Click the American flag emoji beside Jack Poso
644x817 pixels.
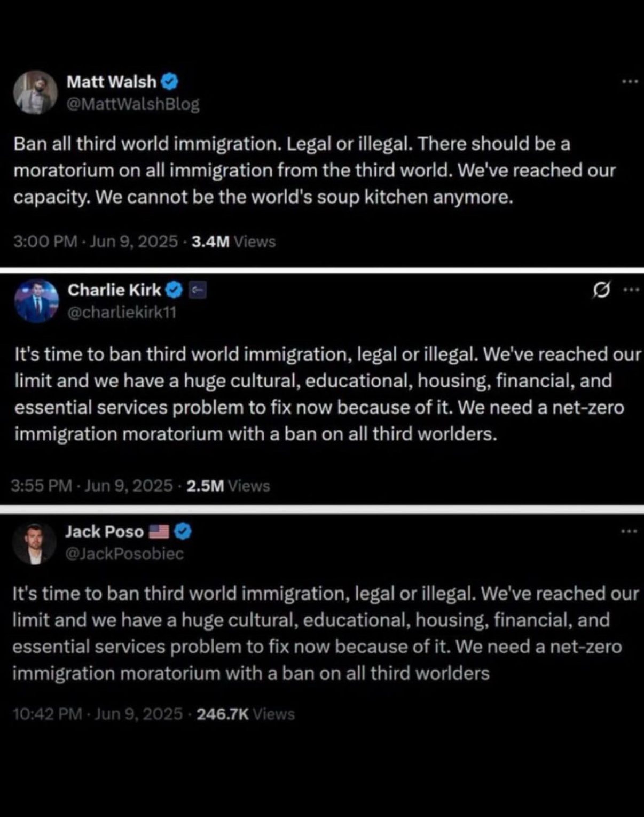(x=159, y=532)
